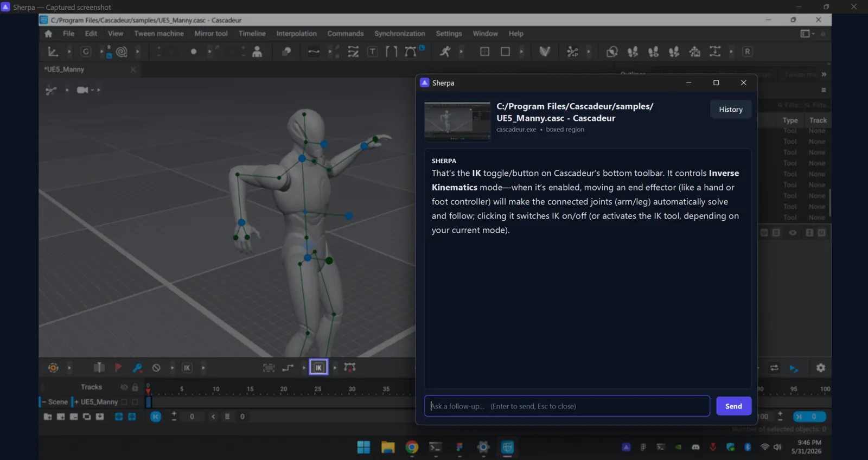Click the running figure icon in toolbar
The width and height of the screenshot is (868, 460).
445,52
